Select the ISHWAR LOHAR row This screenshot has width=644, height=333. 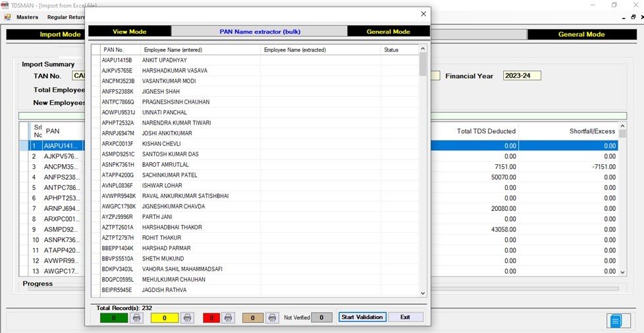tap(255, 185)
